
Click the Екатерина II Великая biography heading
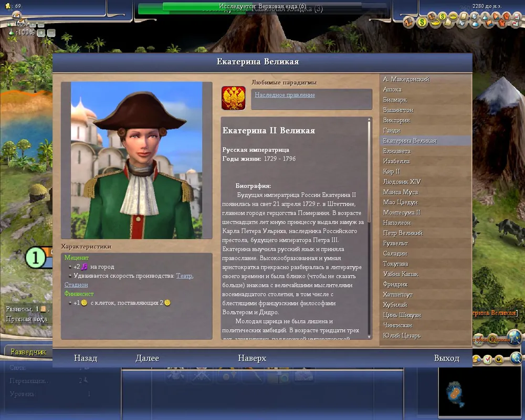pos(269,131)
